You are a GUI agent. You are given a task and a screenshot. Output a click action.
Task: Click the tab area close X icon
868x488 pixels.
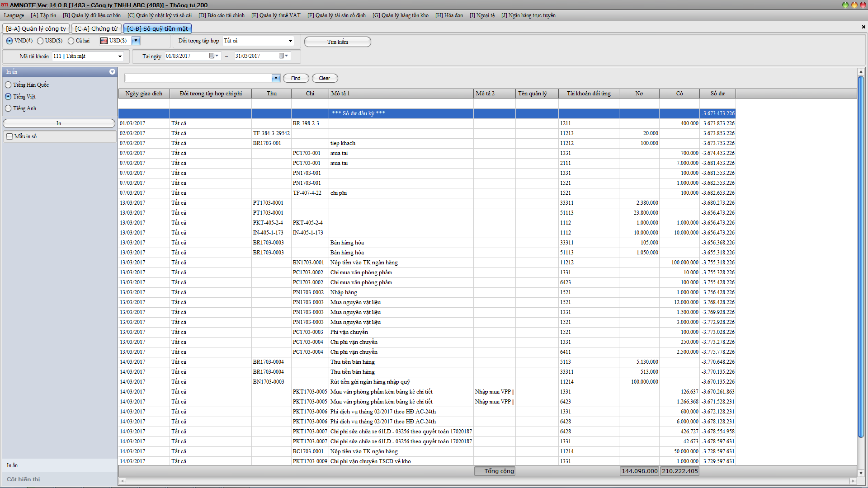coord(863,27)
